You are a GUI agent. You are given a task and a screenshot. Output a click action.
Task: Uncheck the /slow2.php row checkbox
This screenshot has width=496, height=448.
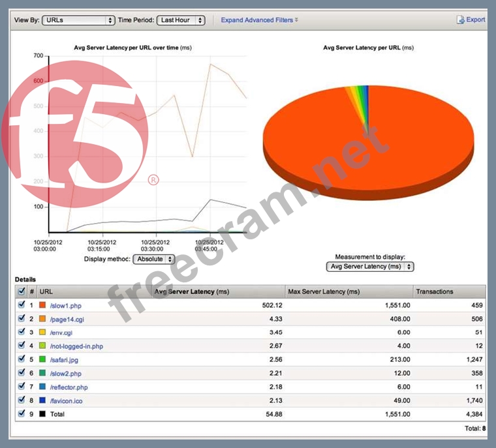click(22, 372)
